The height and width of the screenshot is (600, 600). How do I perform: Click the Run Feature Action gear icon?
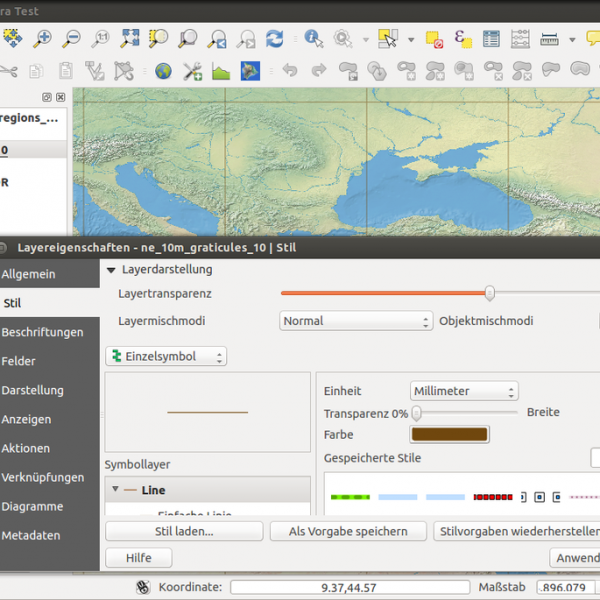tap(342, 38)
